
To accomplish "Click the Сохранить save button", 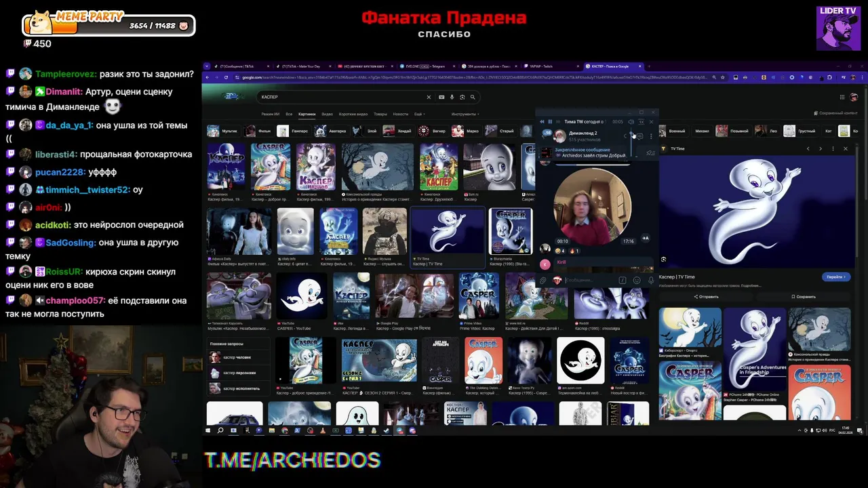I will pyautogui.click(x=804, y=297).
